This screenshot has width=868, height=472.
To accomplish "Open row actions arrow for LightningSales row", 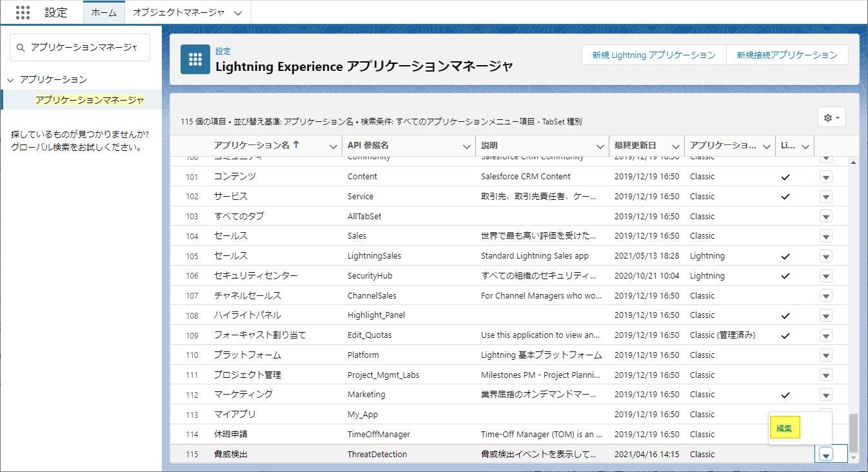I will pos(826,256).
